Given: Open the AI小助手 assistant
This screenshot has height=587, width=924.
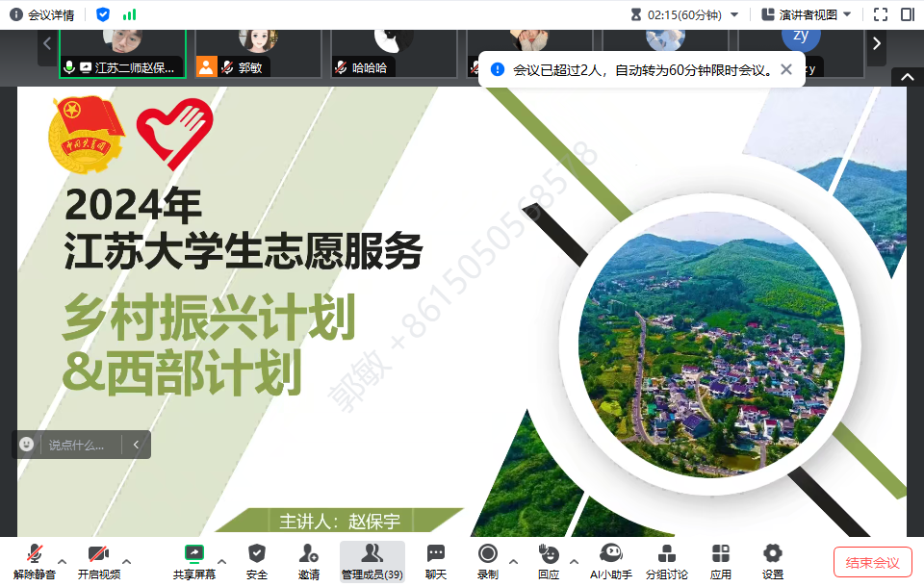Looking at the screenshot, I should pyautogui.click(x=610, y=560).
